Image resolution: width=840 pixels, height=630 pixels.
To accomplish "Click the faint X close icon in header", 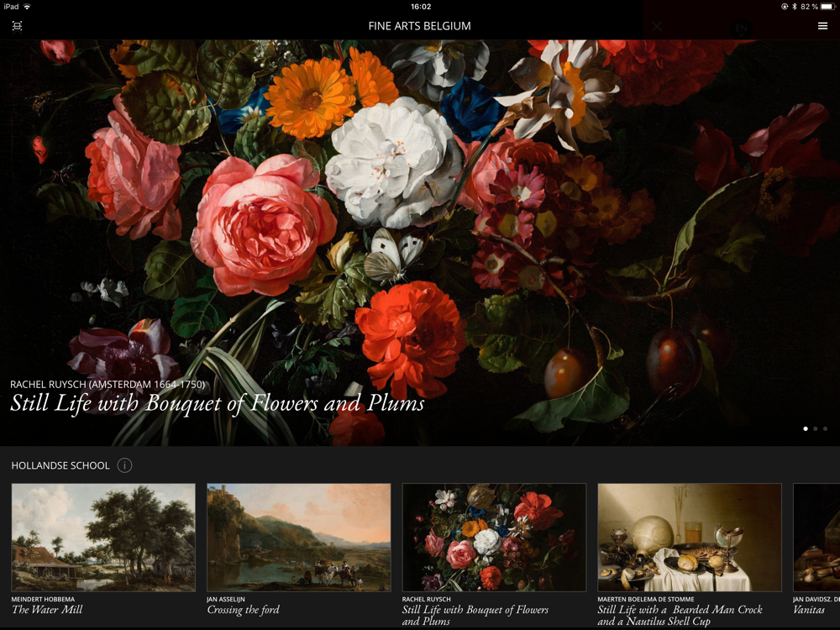I will [657, 26].
